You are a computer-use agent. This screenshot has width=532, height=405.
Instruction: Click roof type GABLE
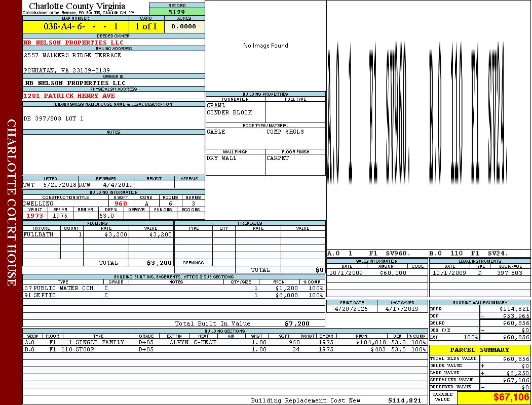point(216,132)
